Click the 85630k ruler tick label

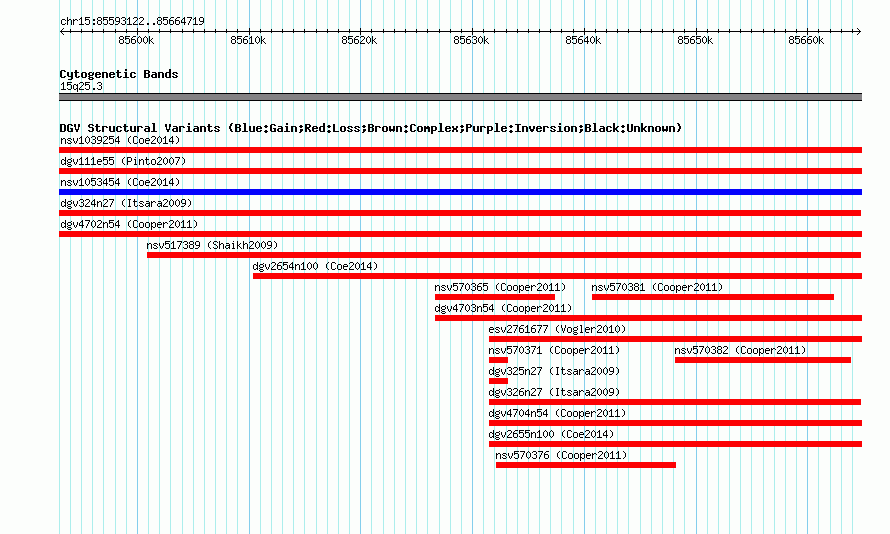(471, 40)
